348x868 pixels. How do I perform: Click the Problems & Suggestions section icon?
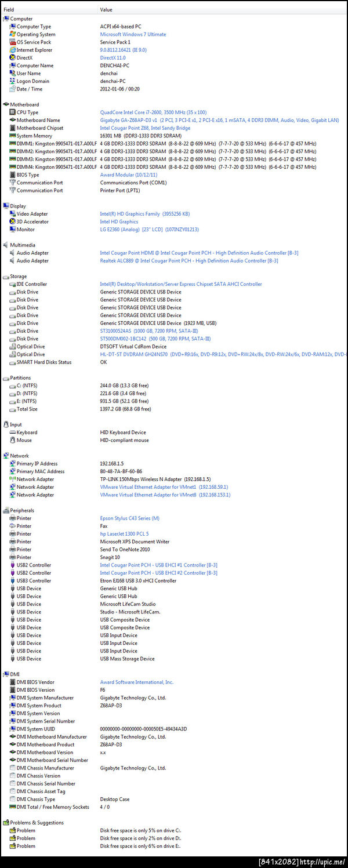(x=6, y=822)
